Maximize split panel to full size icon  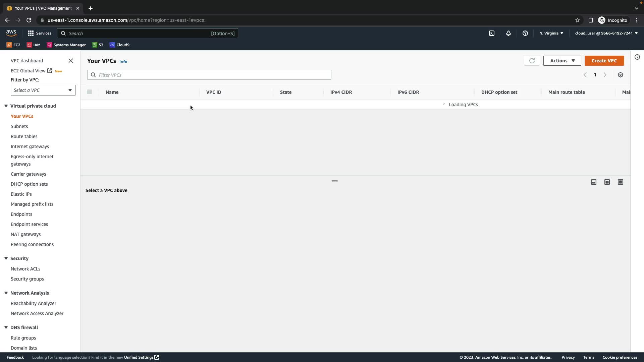pyautogui.click(x=621, y=182)
